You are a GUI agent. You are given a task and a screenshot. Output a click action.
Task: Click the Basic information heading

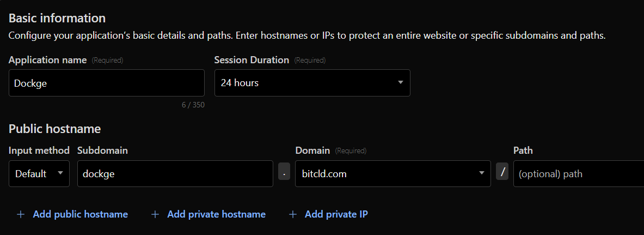pos(57,18)
